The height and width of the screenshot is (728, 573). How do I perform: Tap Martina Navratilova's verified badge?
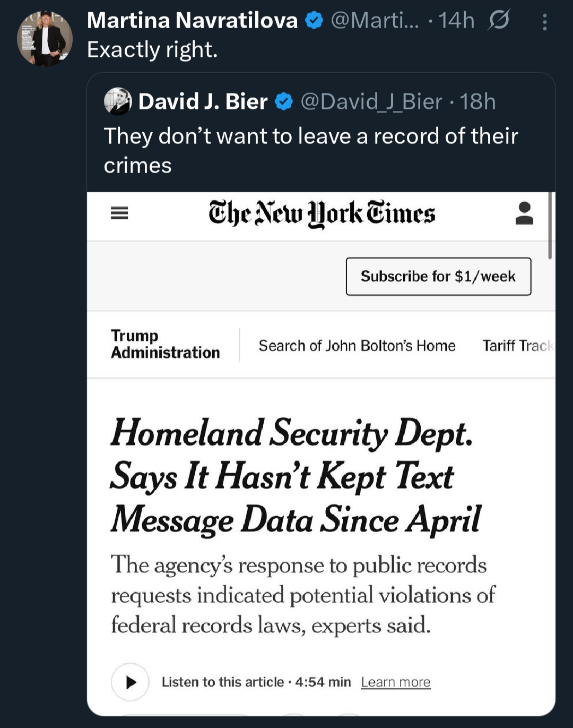(x=315, y=21)
